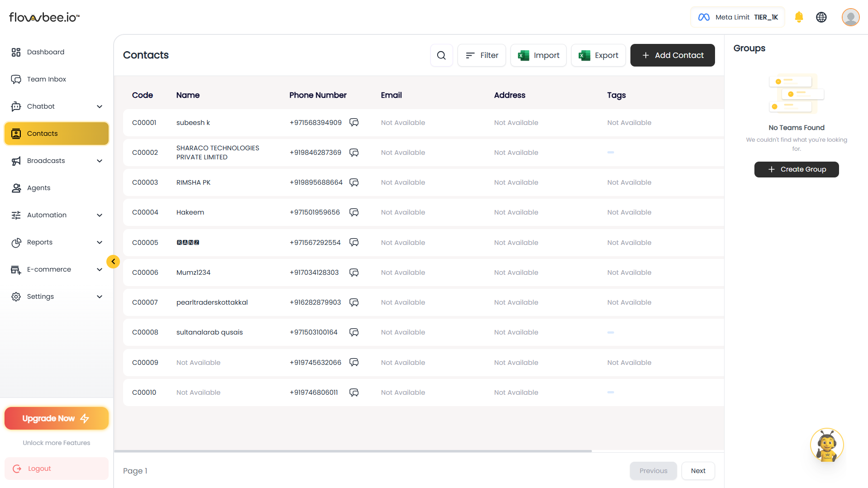The width and height of the screenshot is (868, 488).
Task: Click the horizontal table scrollbar
Action: (x=353, y=451)
